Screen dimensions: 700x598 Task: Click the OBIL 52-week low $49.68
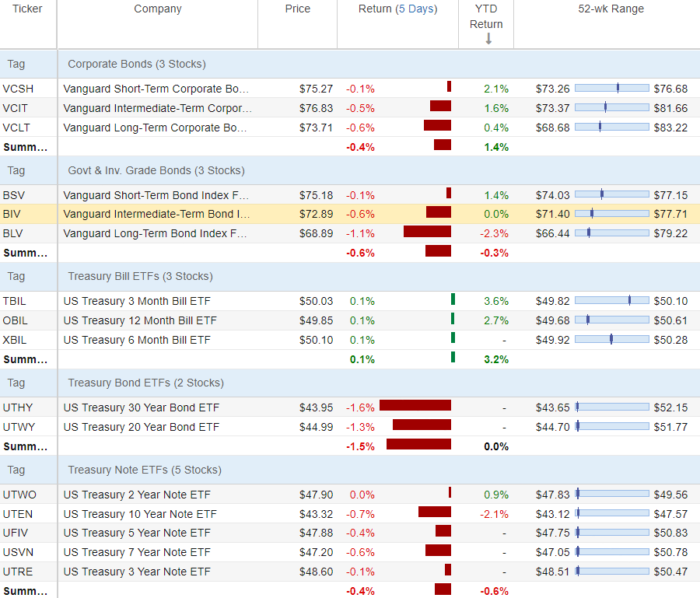[x=553, y=320]
